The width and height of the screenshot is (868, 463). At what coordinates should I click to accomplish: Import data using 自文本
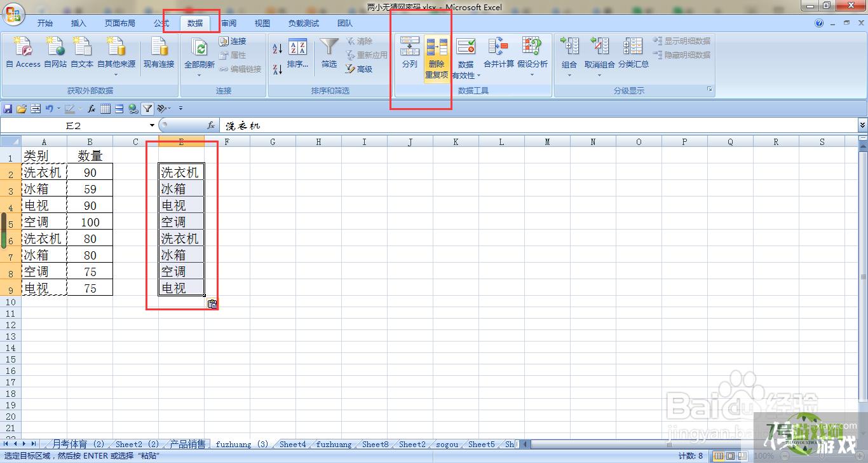point(82,52)
